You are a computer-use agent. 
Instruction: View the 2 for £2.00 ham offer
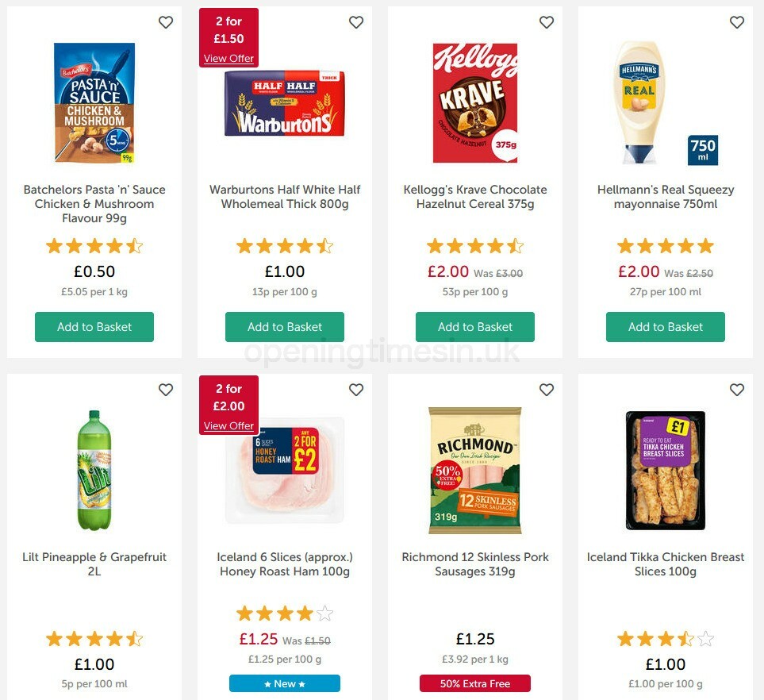click(228, 426)
